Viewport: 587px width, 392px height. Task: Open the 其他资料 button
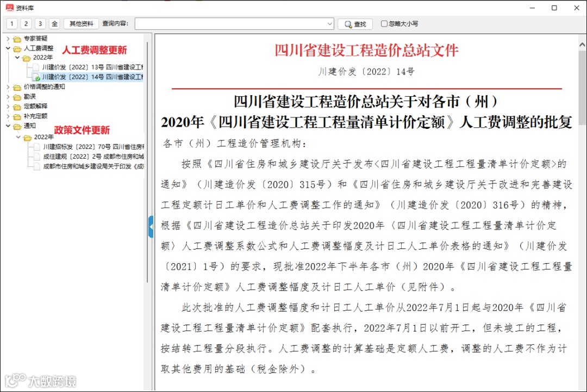point(81,23)
